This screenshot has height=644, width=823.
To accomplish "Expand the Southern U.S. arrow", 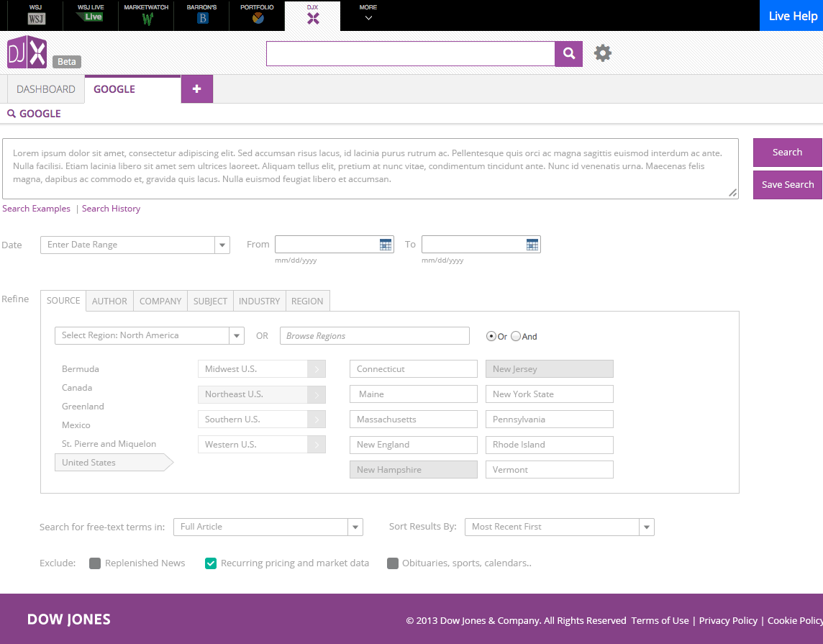I will [317, 419].
